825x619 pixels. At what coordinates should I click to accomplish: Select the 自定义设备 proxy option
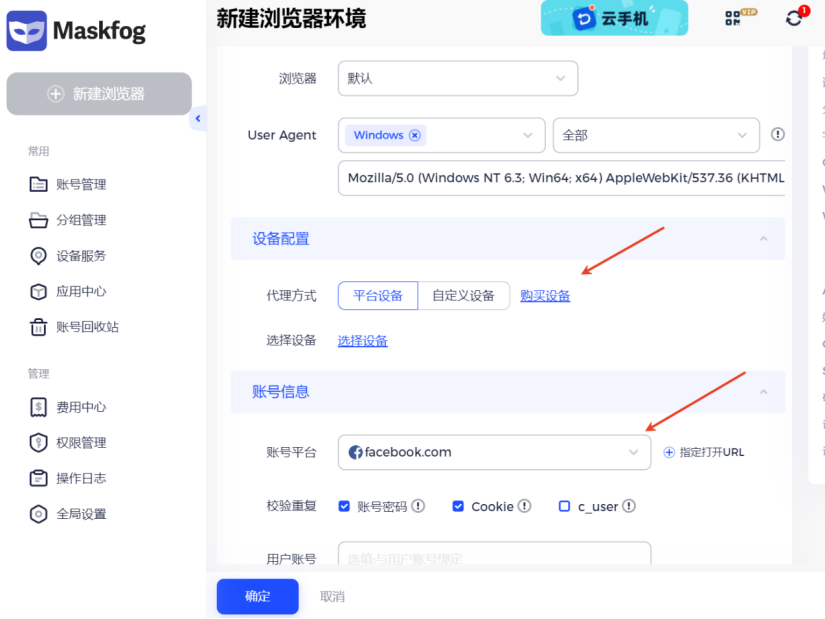463,296
